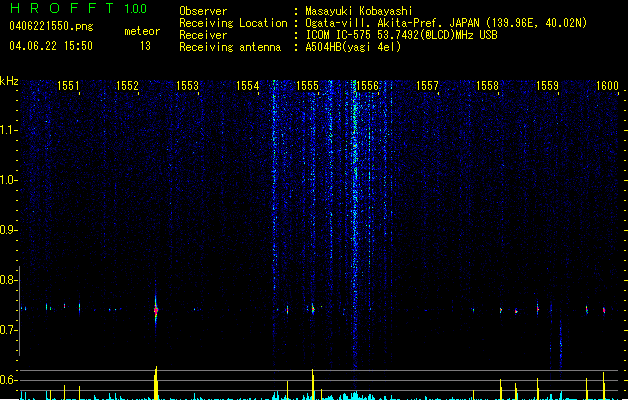Select the file name 0406221550.png
Image resolution: width=629 pixels, height=400 pixels.
coord(51,26)
